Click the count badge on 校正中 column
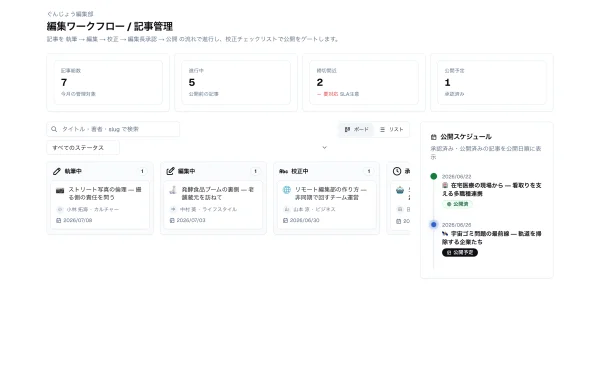The height and width of the screenshot is (375, 600). [368, 171]
